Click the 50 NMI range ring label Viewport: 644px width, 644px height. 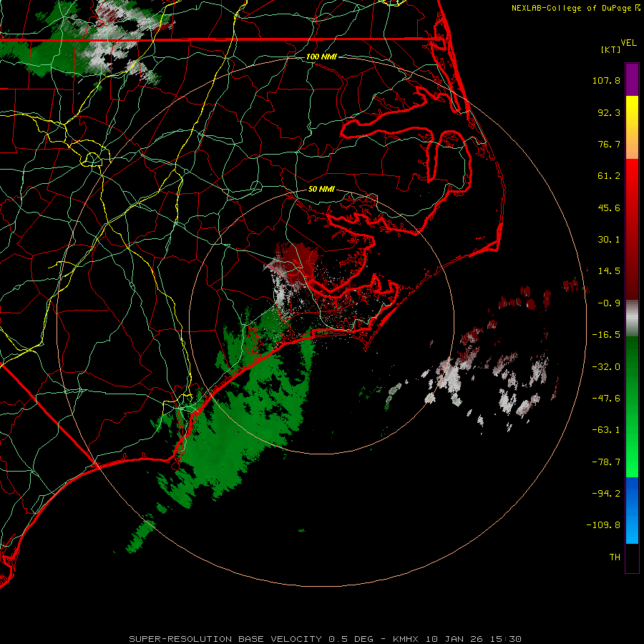321,190
